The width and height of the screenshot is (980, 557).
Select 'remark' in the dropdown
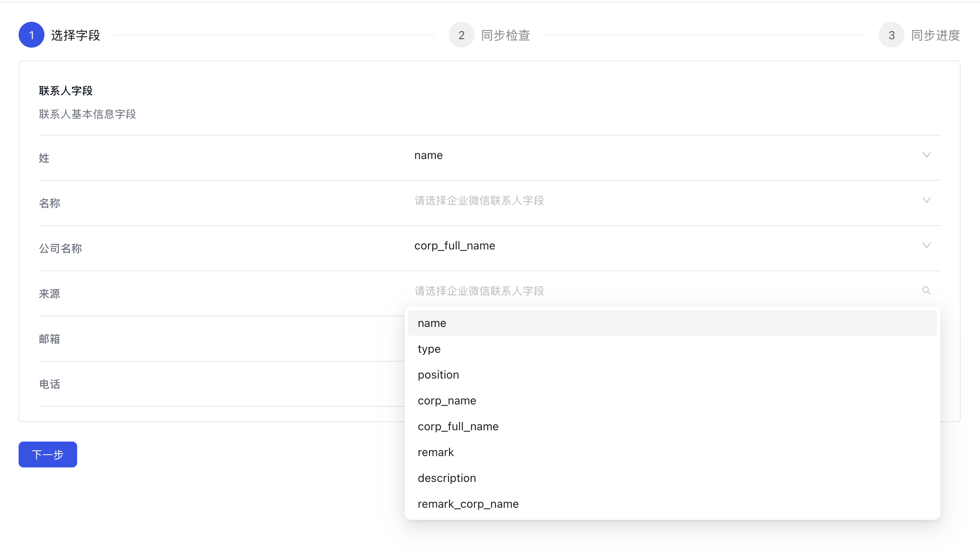click(x=435, y=452)
